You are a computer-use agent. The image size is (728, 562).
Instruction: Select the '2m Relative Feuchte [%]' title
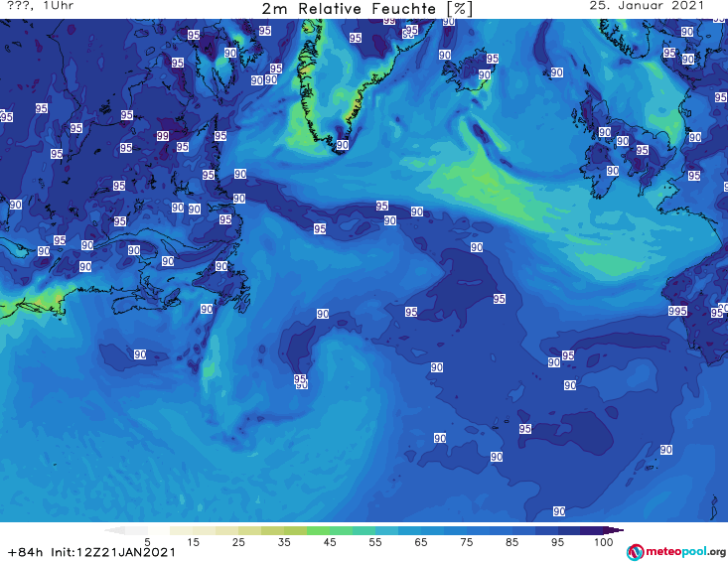[366, 9]
